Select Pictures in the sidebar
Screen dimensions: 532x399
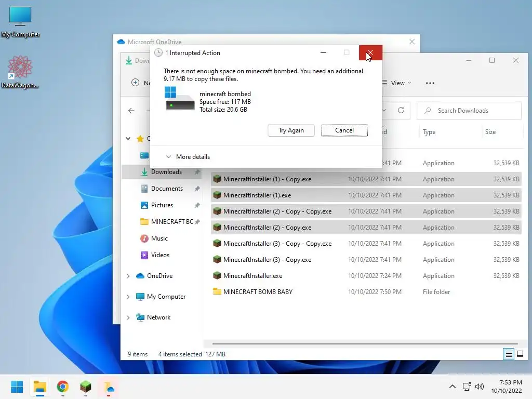click(162, 205)
